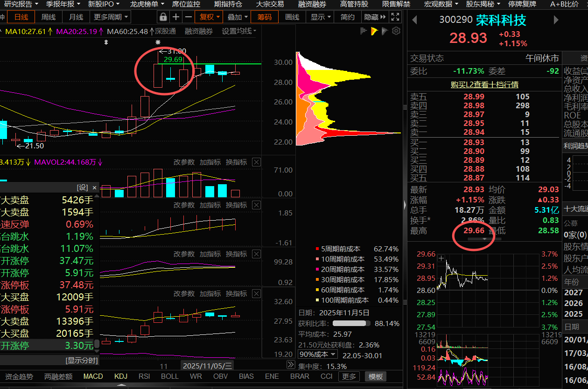Close the fourth indicator subchart
Image resolution: width=588 pixels, height=389 pixels.
tap(256, 293)
